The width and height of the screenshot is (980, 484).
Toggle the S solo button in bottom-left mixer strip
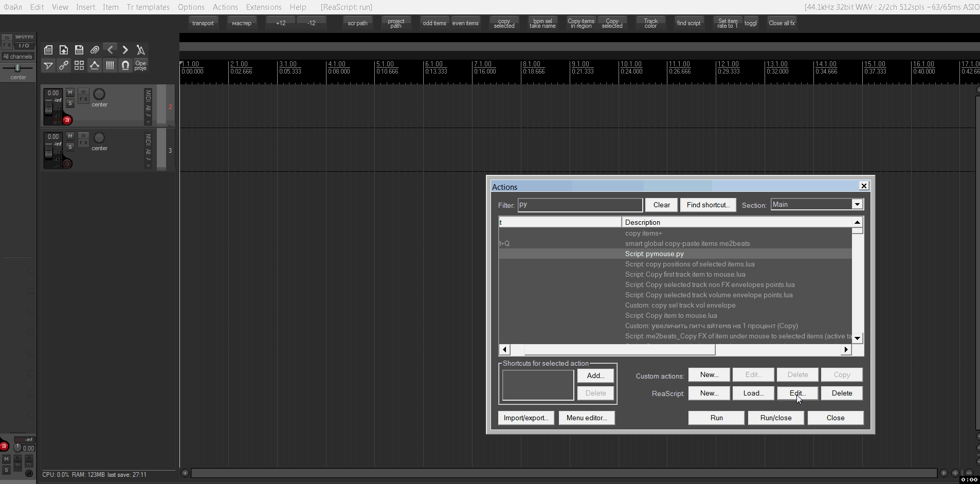coord(6,470)
